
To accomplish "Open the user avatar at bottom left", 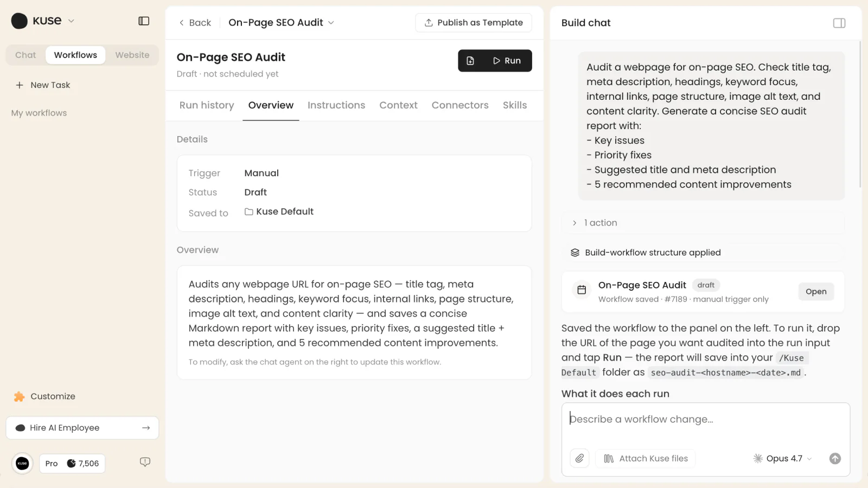I will tap(22, 464).
